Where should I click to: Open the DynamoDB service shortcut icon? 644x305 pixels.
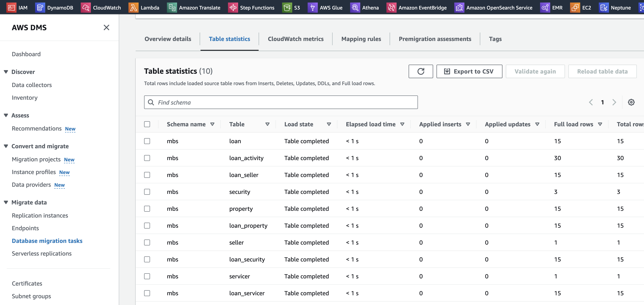[40, 8]
